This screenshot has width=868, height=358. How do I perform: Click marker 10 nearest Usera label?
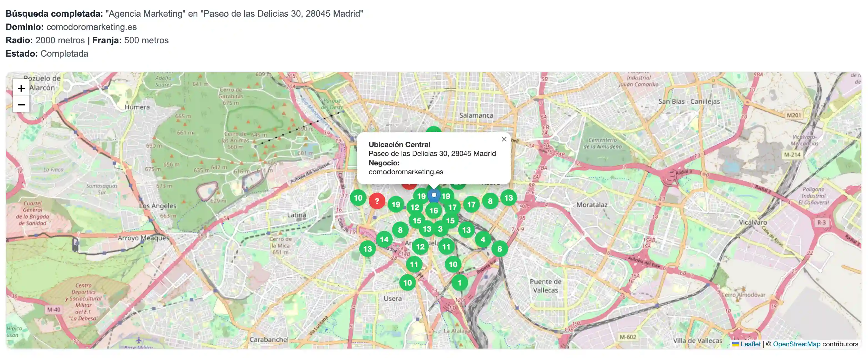[407, 283]
